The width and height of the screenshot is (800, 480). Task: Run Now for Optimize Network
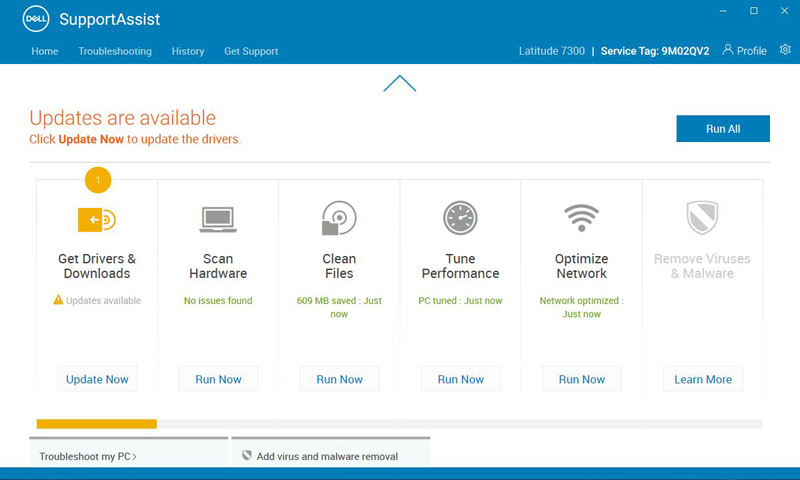coord(582,379)
